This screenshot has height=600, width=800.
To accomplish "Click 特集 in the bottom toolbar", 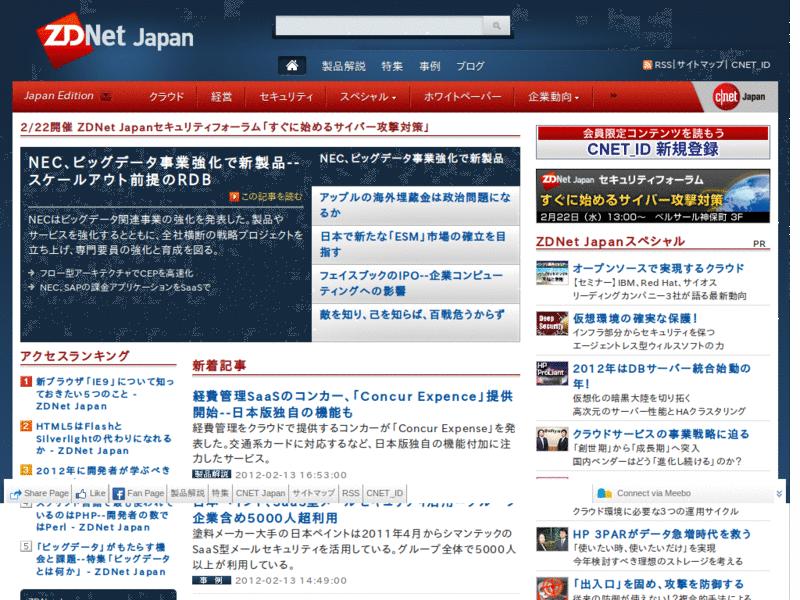I will 220,493.
